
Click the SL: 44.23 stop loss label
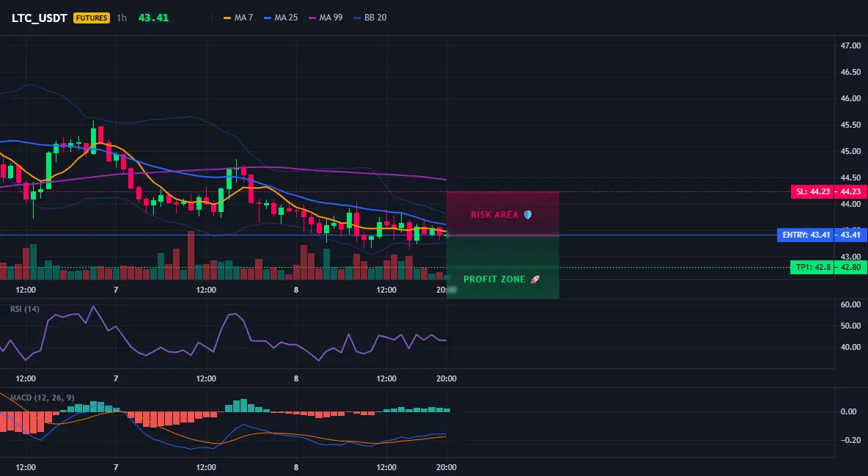(813, 191)
